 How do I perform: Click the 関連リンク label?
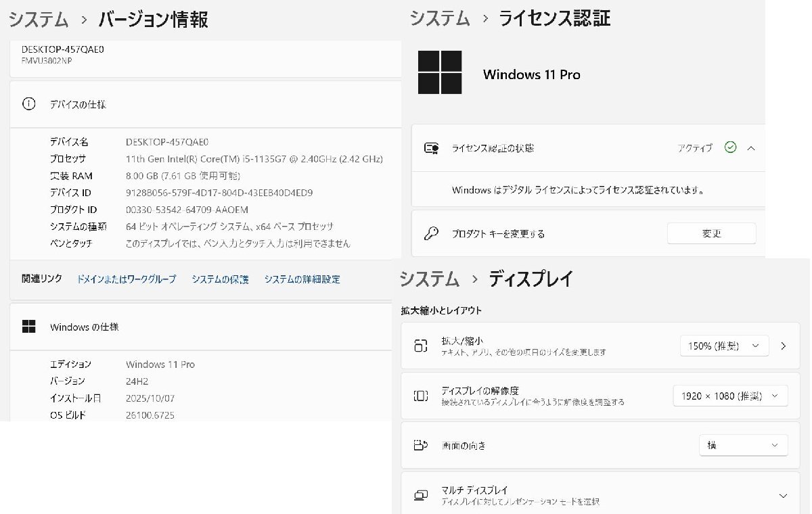pyautogui.click(x=42, y=279)
